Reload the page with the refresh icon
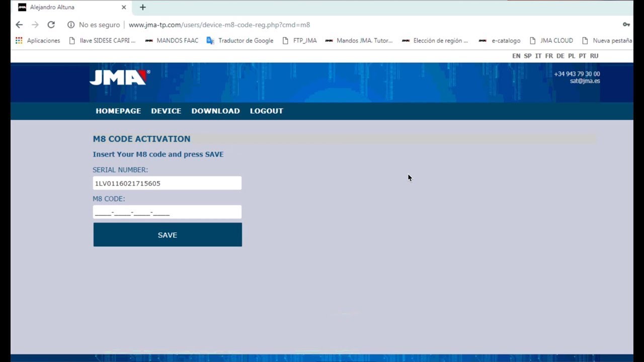Image resolution: width=644 pixels, height=362 pixels. click(51, 25)
